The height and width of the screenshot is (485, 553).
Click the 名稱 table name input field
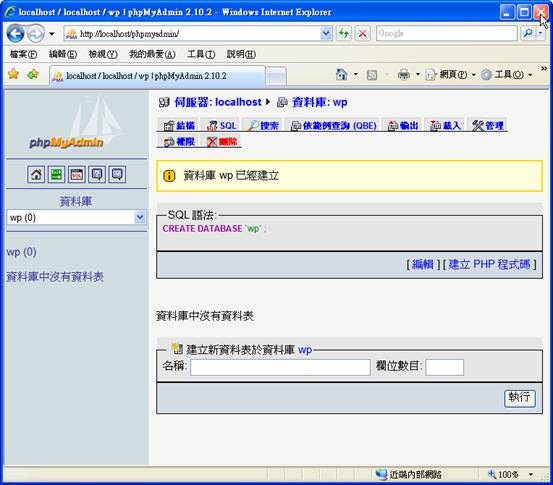click(x=280, y=367)
